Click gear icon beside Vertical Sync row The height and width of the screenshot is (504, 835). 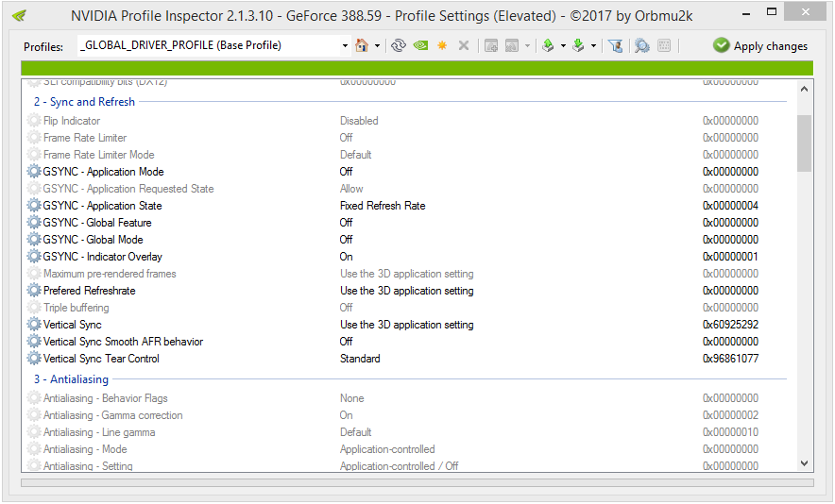[x=34, y=325]
